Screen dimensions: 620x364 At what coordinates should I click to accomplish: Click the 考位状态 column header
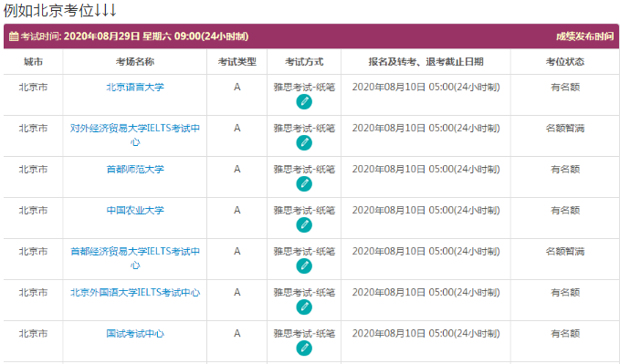click(x=565, y=62)
